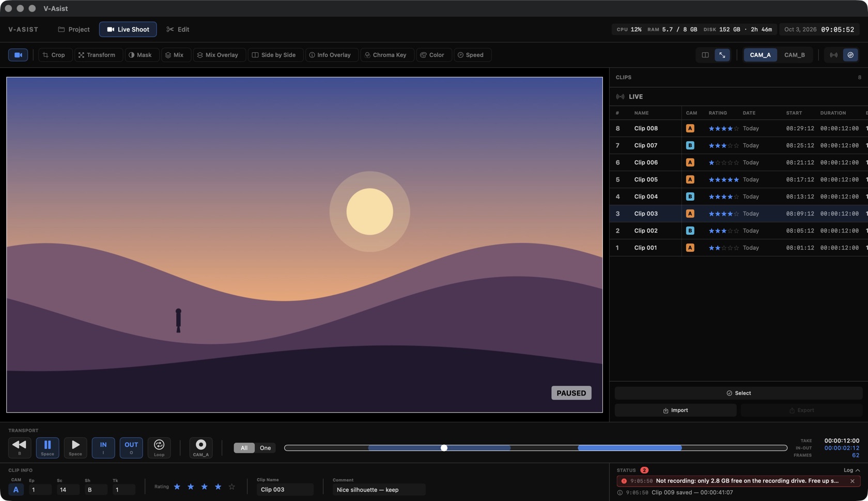Click the circular target icon beside broadcast

(x=850, y=55)
